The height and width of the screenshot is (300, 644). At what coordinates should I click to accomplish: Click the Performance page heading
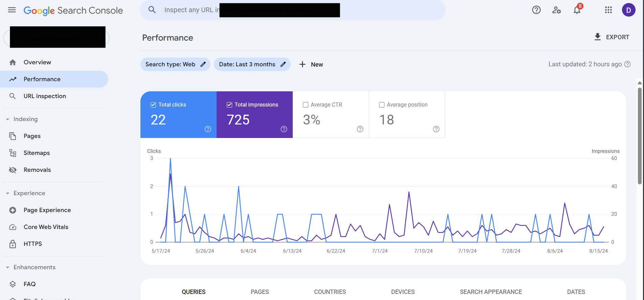pyautogui.click(x=168, y=38)
